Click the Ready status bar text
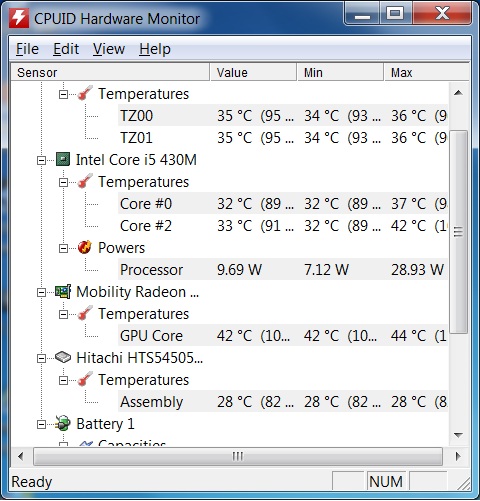 [32, 482]
